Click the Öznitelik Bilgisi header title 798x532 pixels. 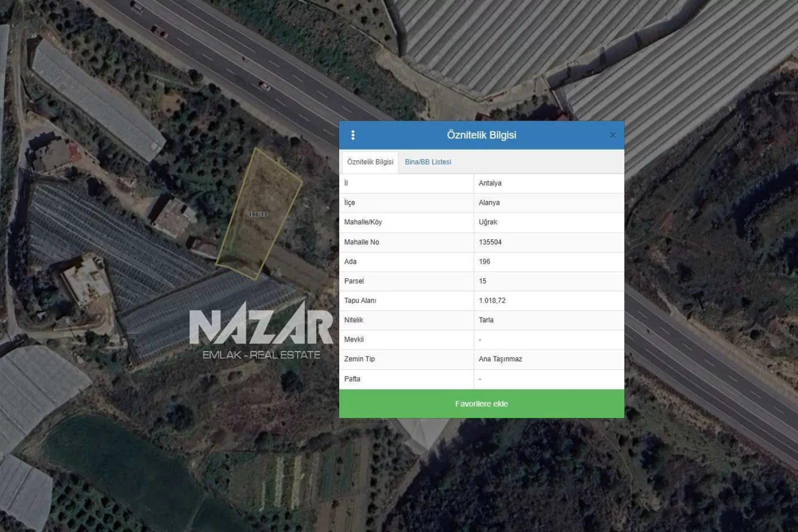click(x=481, y=135)
